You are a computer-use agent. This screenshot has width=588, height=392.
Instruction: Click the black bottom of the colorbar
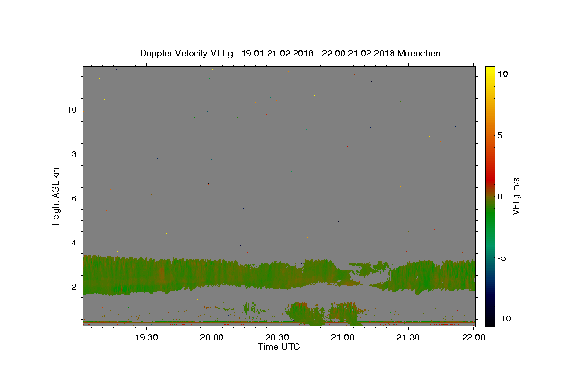pyautogui.click(x=490, y=322)
